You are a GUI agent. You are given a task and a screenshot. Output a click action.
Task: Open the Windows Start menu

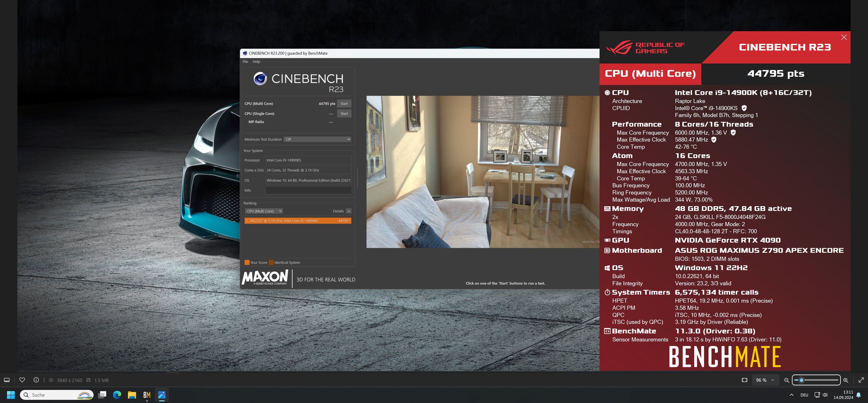click(11, 395)
